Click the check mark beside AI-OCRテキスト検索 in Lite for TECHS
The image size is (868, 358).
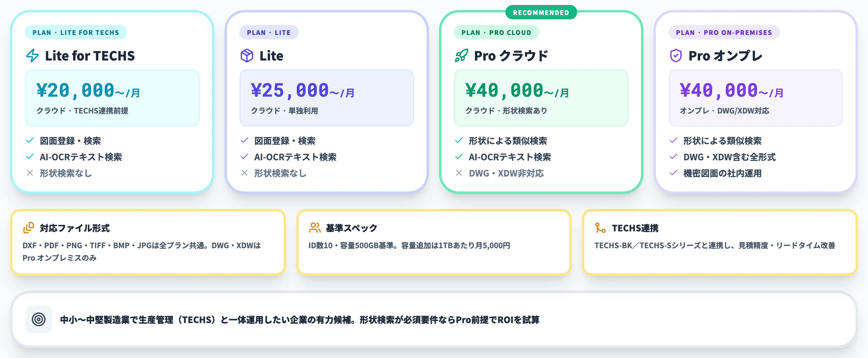(x=30, y=157)
